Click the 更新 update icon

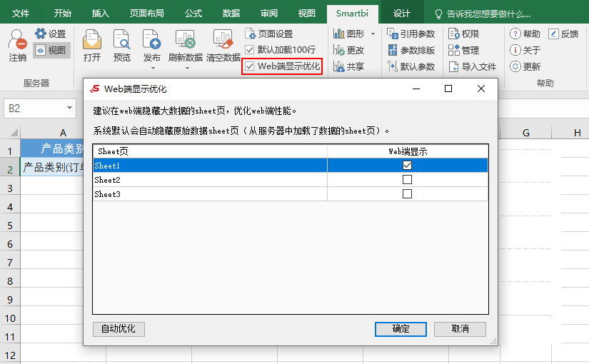[515, 66]
